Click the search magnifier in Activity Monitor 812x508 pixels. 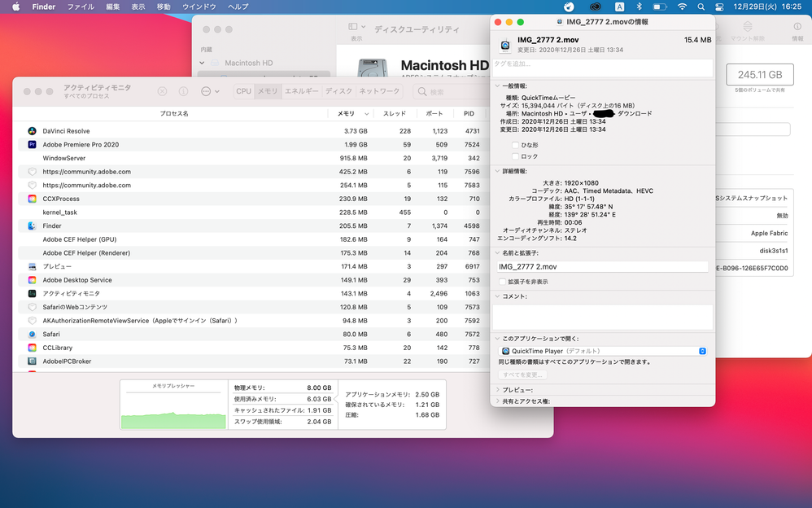click(422, 92)
